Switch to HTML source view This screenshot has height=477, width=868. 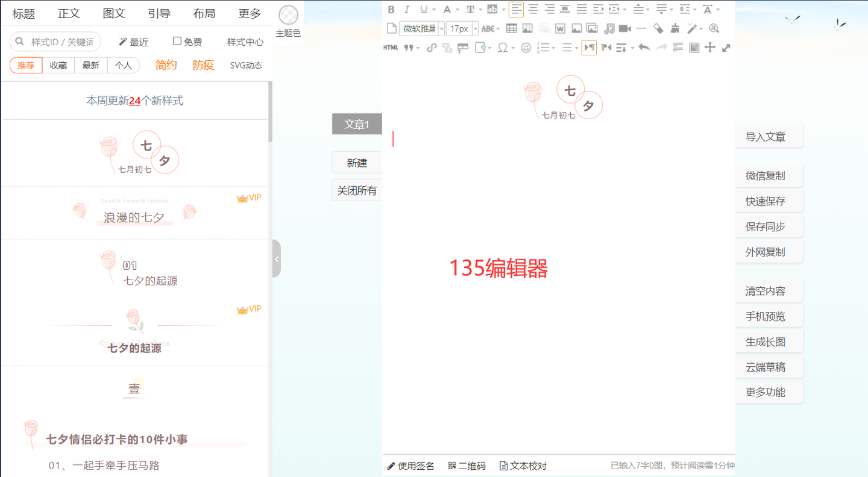391,48
